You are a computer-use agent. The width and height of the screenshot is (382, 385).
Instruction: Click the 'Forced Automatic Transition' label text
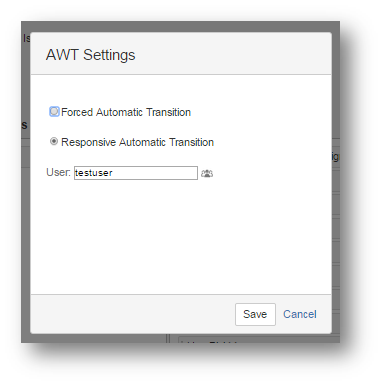pos(126,112)
